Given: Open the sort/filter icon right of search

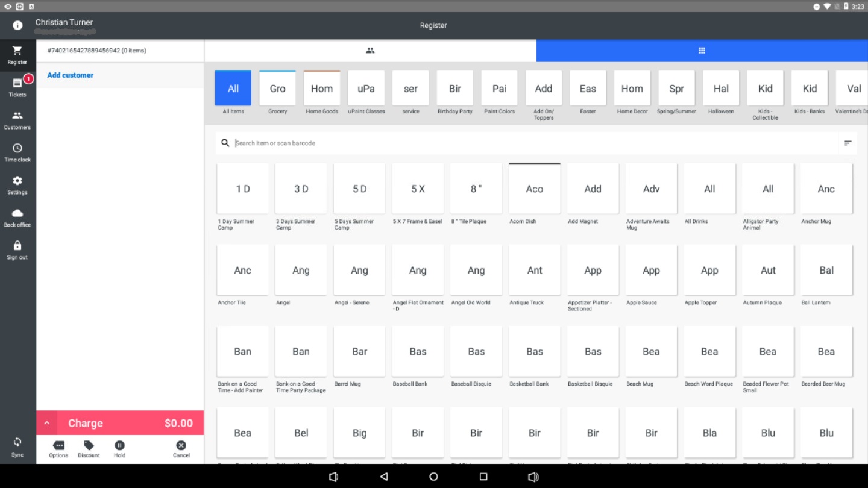Looking at the screenshot, I should (848, 143).
